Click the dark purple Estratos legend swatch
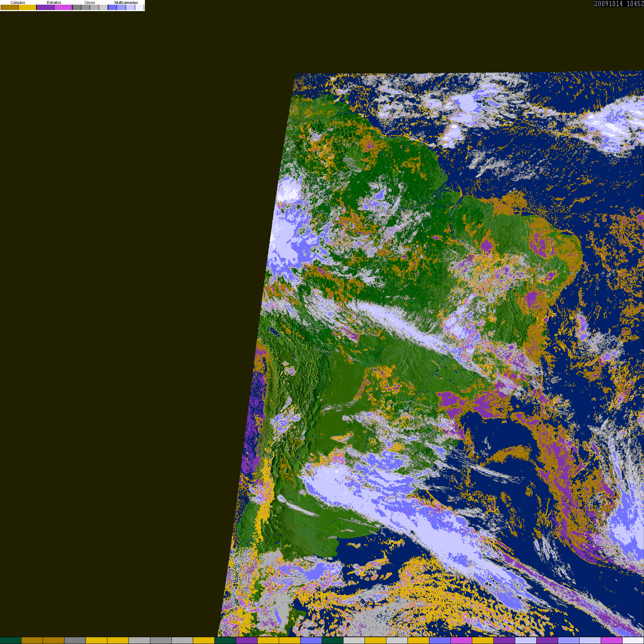The height and width of the screenshot is (644, 644). click(45, 7)
